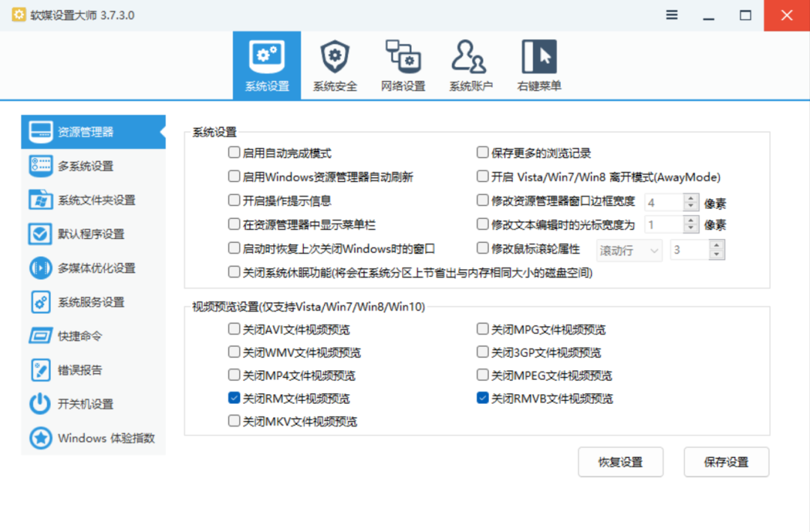
Task: Switch to 右键菜单 tab label
Action: (x=538, y=86)
